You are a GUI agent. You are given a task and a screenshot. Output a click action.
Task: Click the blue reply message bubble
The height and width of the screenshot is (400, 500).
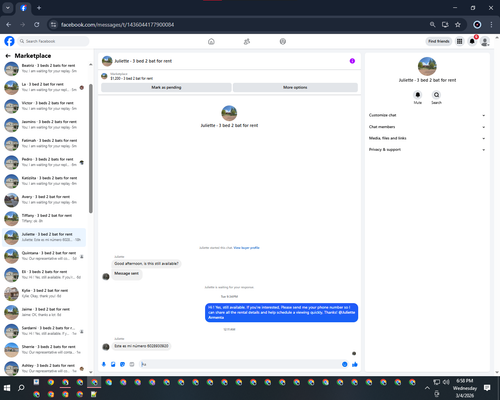(x=281, y=313)
